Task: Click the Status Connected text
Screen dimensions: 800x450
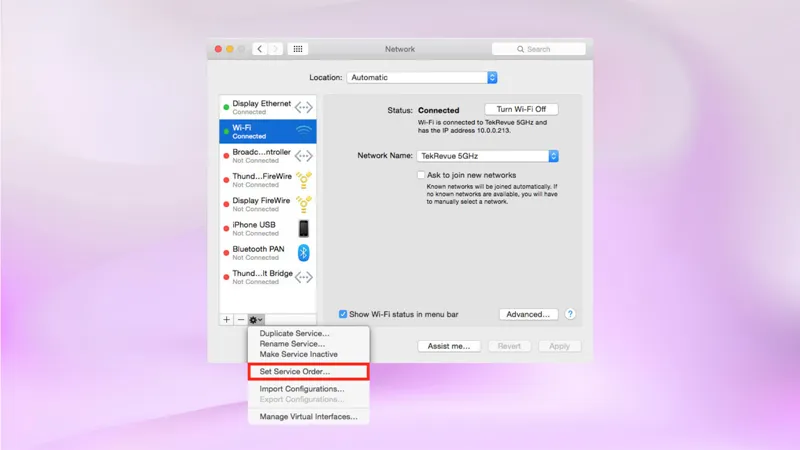Action: 438,110
